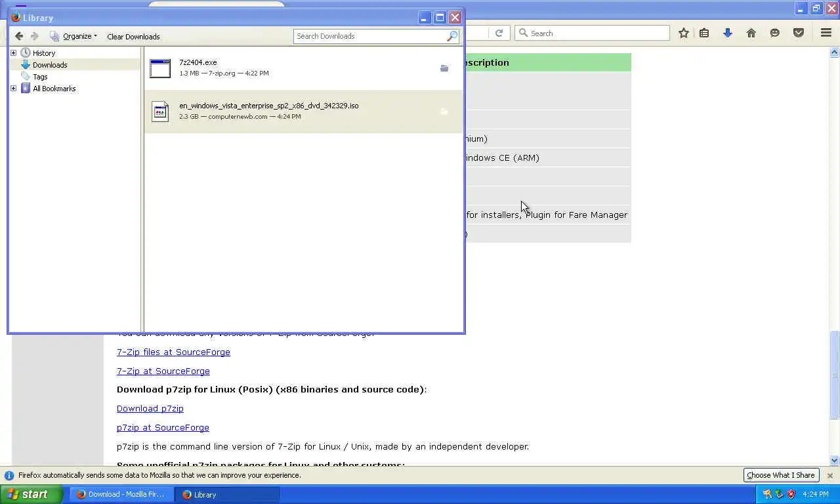The height and width of the screenshot is (504, 840).
Task: Open 7-Zip files at SourceForge link
Action: (173, 352)
